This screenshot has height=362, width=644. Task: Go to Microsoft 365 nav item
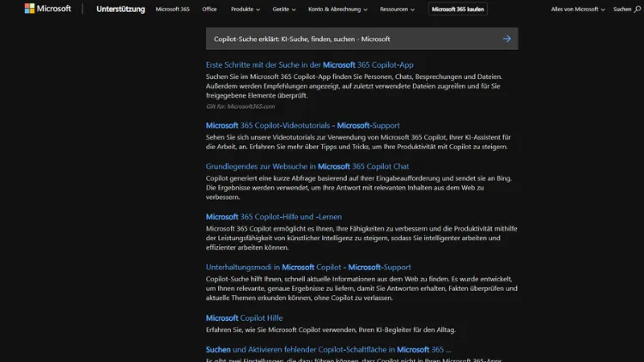point(173,9)
